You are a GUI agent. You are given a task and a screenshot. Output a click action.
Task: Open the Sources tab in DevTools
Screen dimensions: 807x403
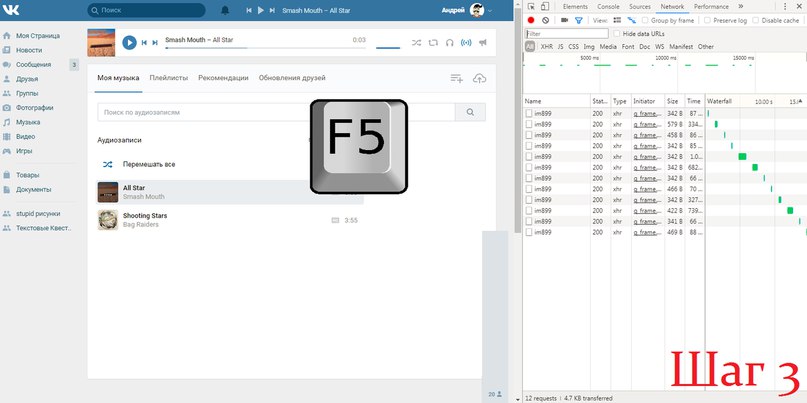[x=640, y=7]
